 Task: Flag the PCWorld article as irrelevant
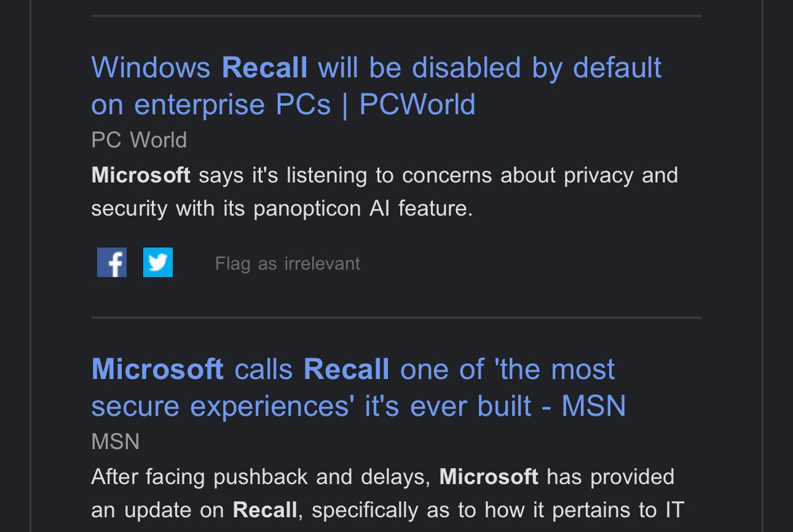point(287,264)
